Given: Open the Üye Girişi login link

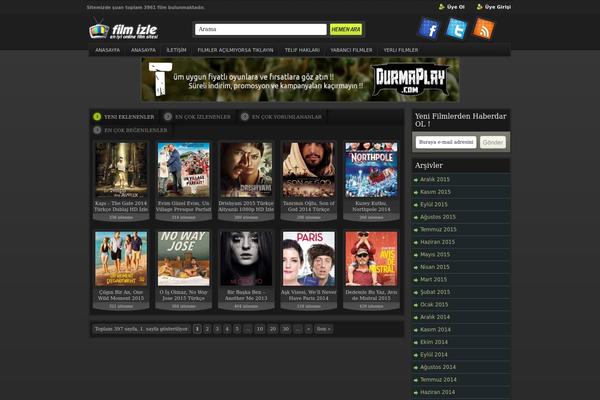Looking at the screenshot, I should [x=494, y=7].
